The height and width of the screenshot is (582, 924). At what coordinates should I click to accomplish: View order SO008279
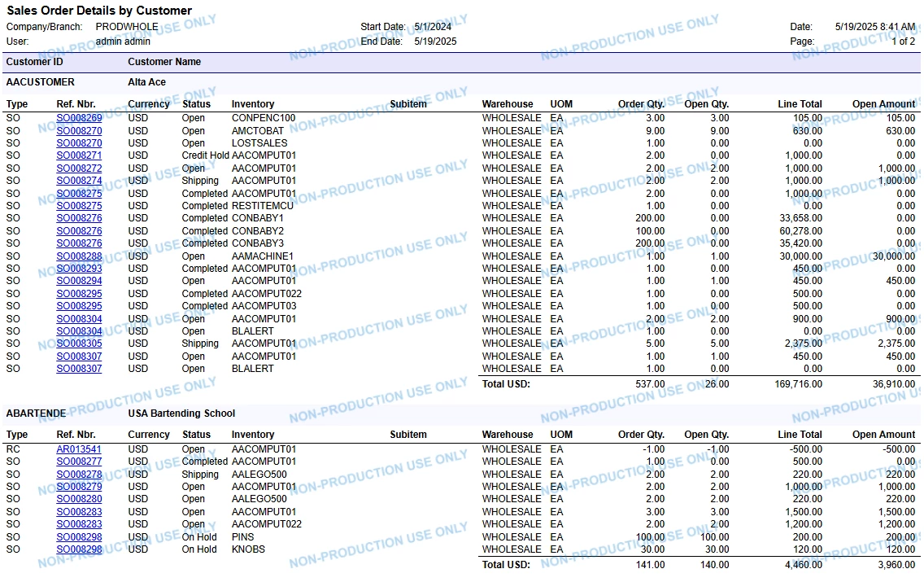[79, 487]
